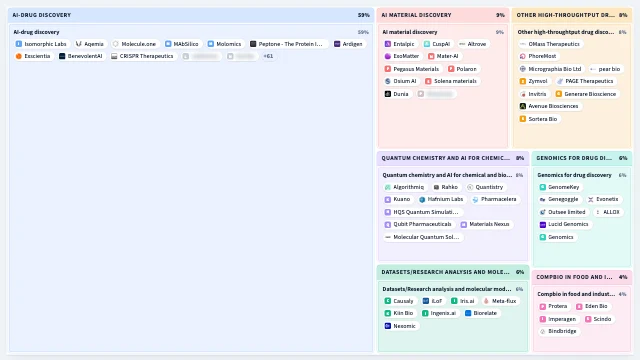This screenshot has height=360, width=640.
Task: Click the Pharmacelera logo icon
Action: [x=476, y=200]
